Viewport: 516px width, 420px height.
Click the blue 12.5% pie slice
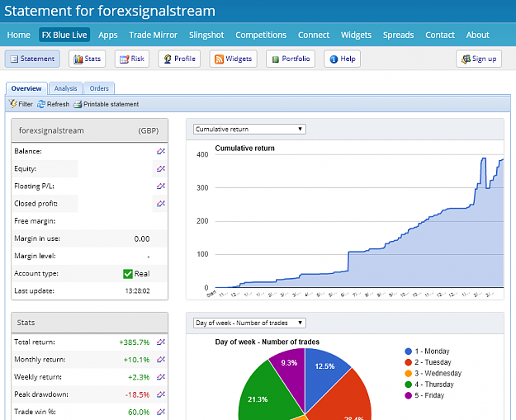pos(323,371)
